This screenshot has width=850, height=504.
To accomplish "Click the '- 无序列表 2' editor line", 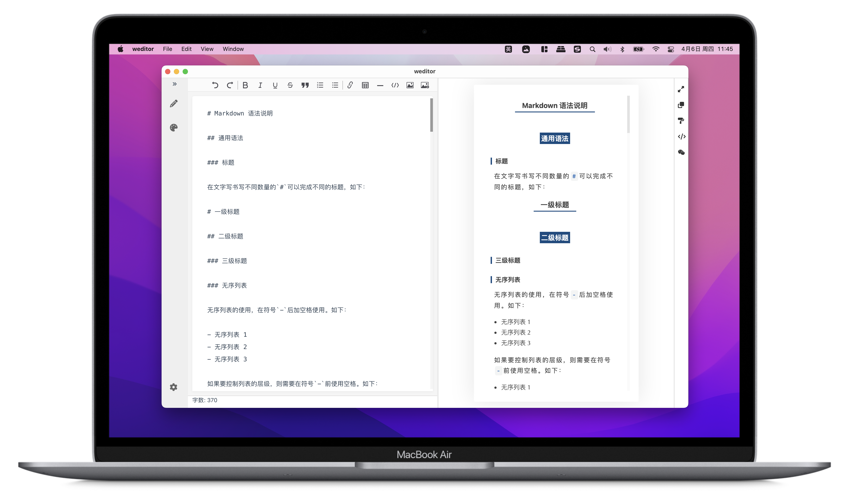I will coord(227,347).
